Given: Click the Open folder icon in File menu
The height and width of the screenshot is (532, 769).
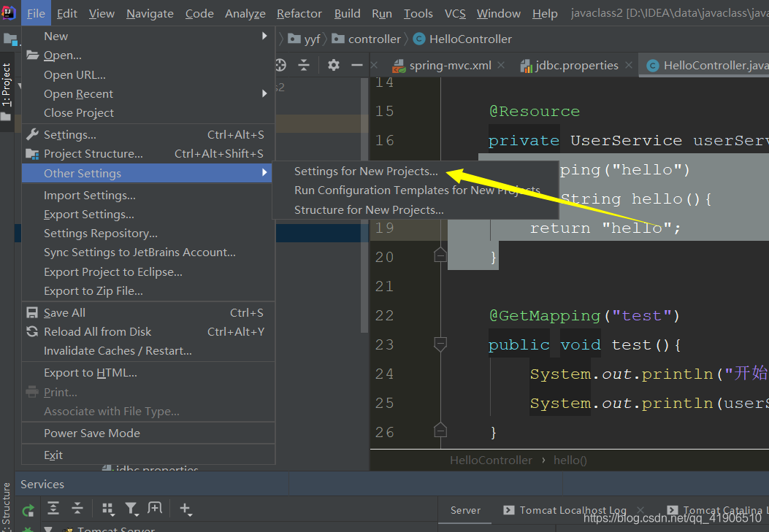Looking at the screenshot, I should [32, 55].
